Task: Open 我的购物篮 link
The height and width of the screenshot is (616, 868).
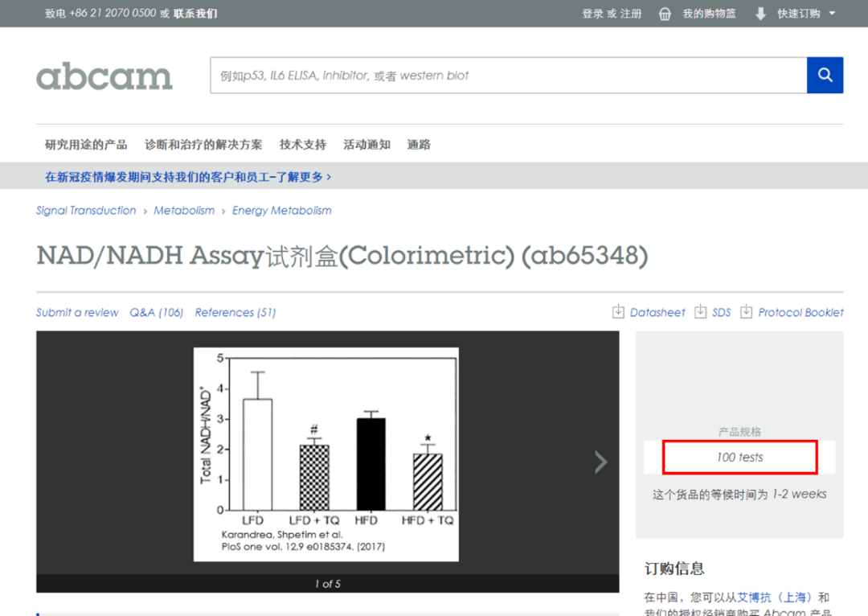Action: 709,14
